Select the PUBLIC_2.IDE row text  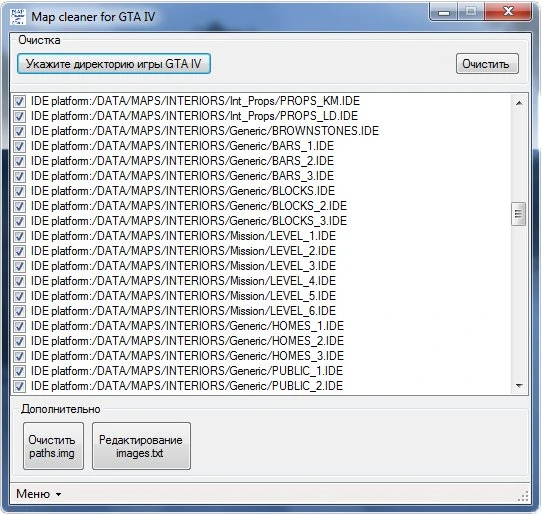(187, 386)
